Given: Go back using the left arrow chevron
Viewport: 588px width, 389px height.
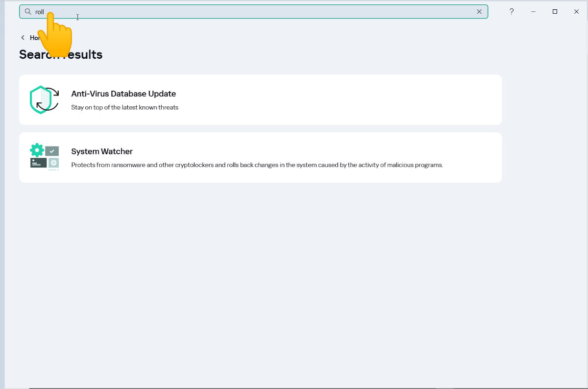Looking at the screenshot, I should pos(23,38).
